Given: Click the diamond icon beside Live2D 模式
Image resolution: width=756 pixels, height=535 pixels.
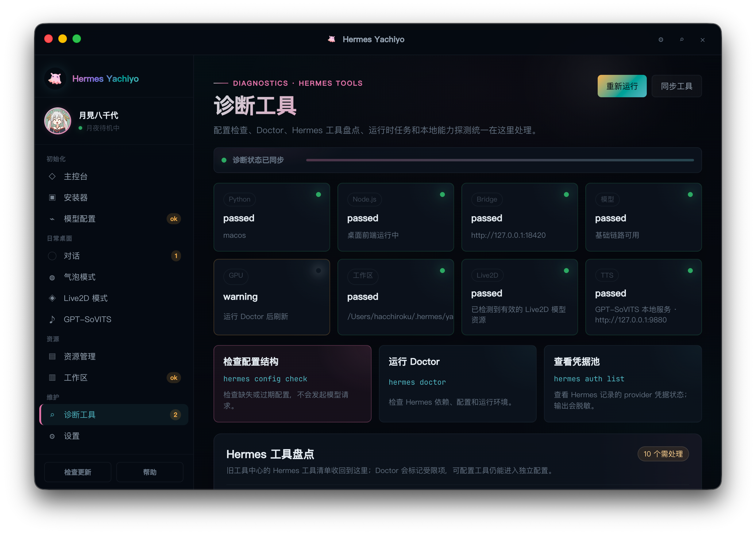Looking at the screenshot, I should click(x=52, y=298).
